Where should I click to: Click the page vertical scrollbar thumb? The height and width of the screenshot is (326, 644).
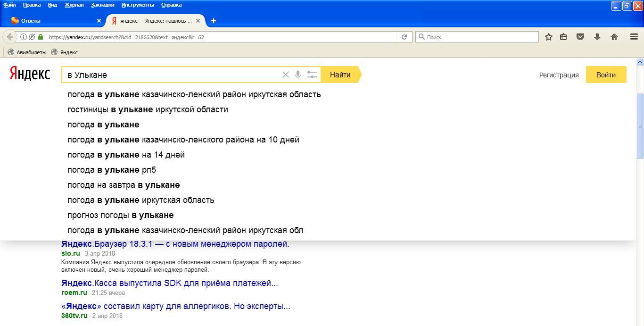tap(640, 125)
